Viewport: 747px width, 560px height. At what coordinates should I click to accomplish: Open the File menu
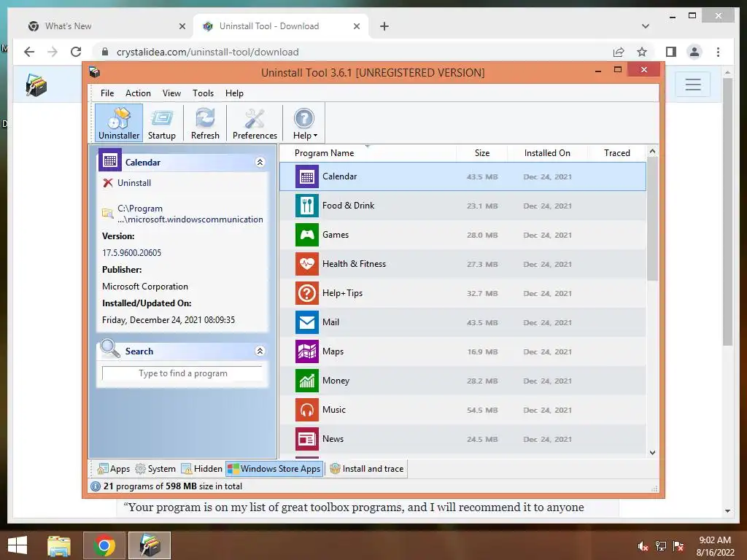click(107, 93)
